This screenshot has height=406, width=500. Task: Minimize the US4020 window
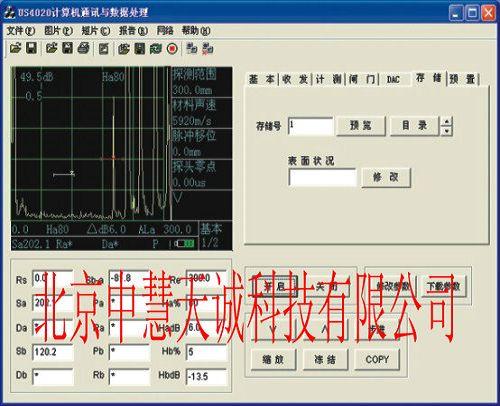click(x=456, y=13)
